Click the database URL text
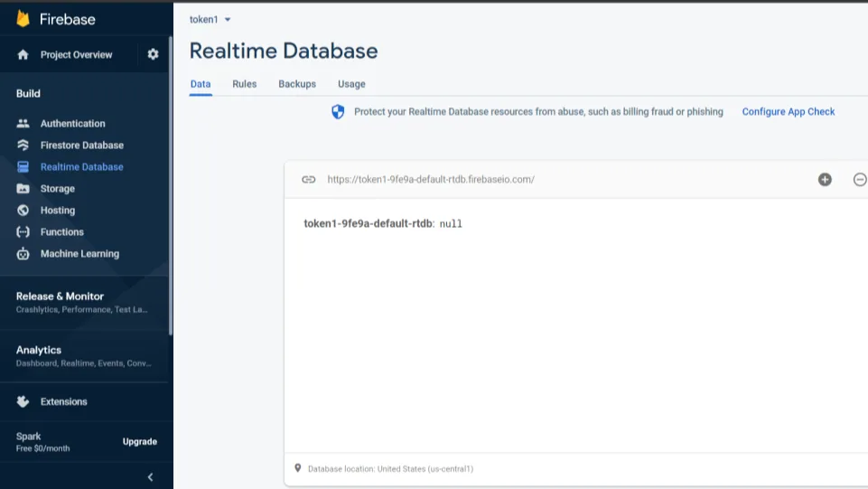868x489 pixels. click(x=431, y=180)
